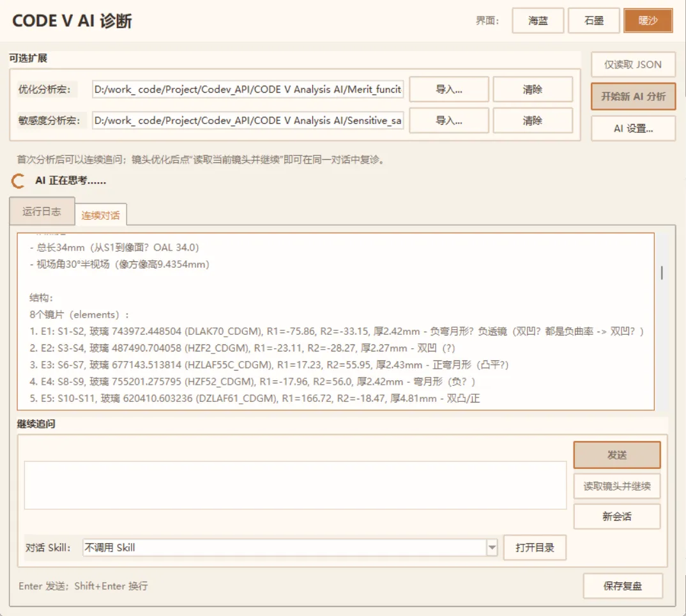Click the 8个镜片 (elements) line

[79, 315]
